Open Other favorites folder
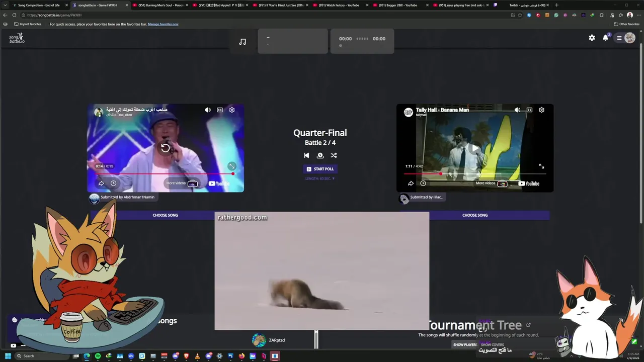 tap(627, 24)
